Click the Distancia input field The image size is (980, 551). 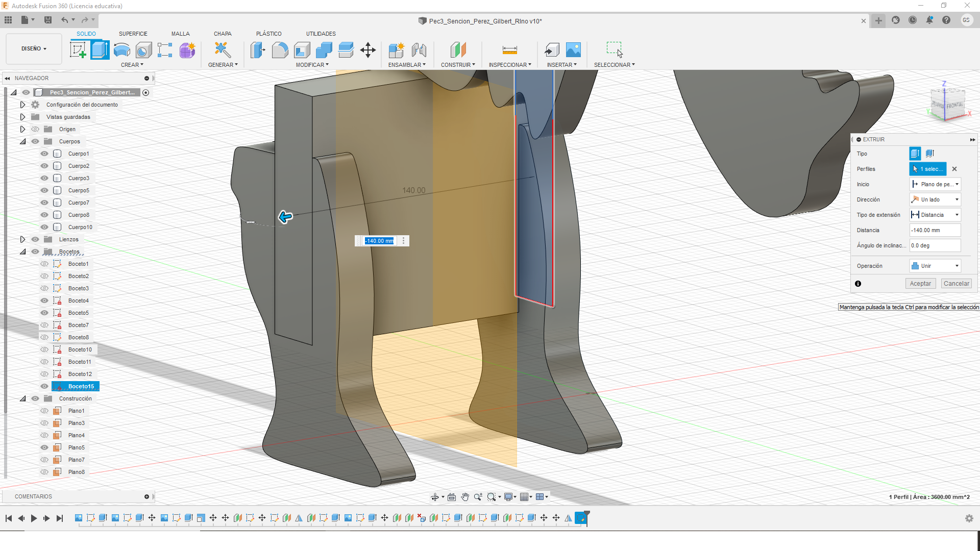935,230
